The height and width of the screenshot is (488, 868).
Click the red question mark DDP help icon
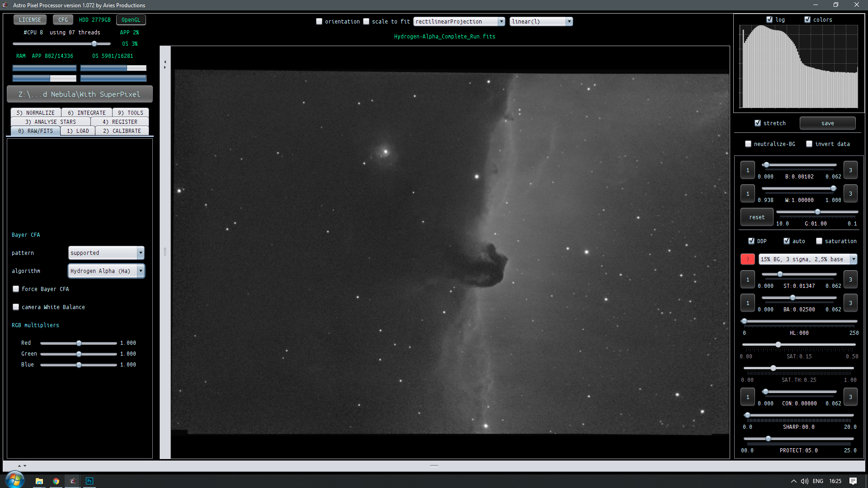point(747,259)
